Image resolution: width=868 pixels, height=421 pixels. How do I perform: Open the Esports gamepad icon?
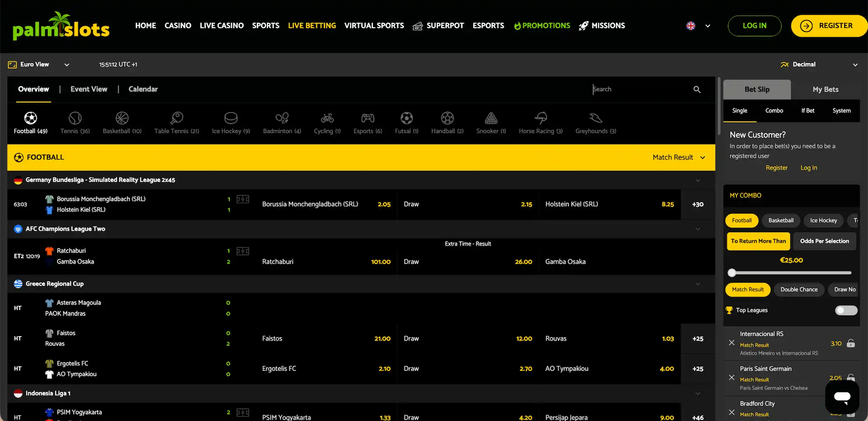(x=368, y=118)
